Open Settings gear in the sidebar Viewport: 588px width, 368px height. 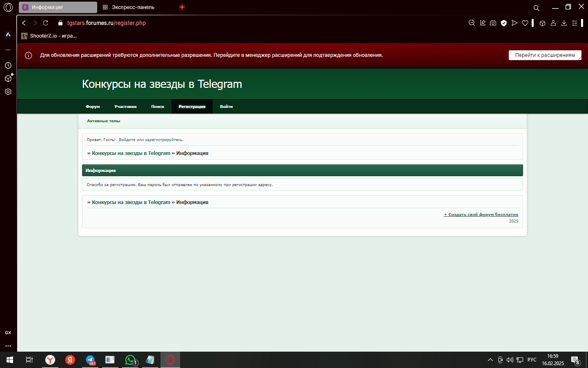click(x=8, y=92)
